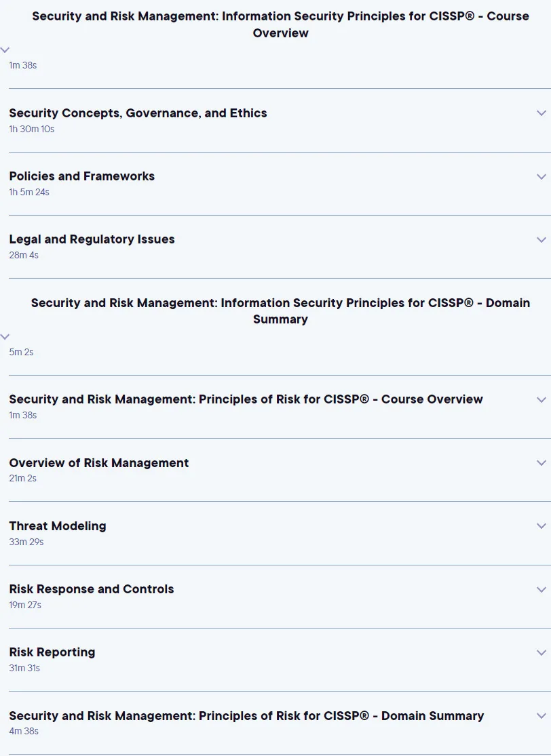Expand the Policies and Frameworks chevron
The width and height of the screenshot is (551, 756).
[541, 177]
